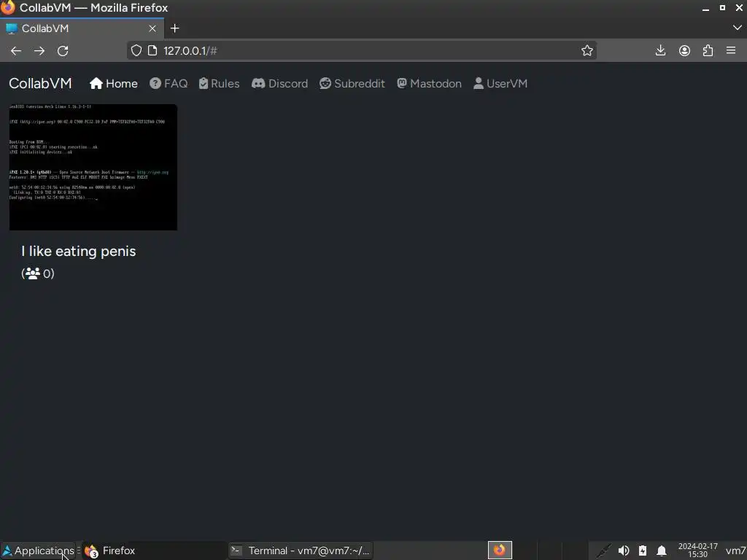Open the UserVM nav link

[500, 83]
